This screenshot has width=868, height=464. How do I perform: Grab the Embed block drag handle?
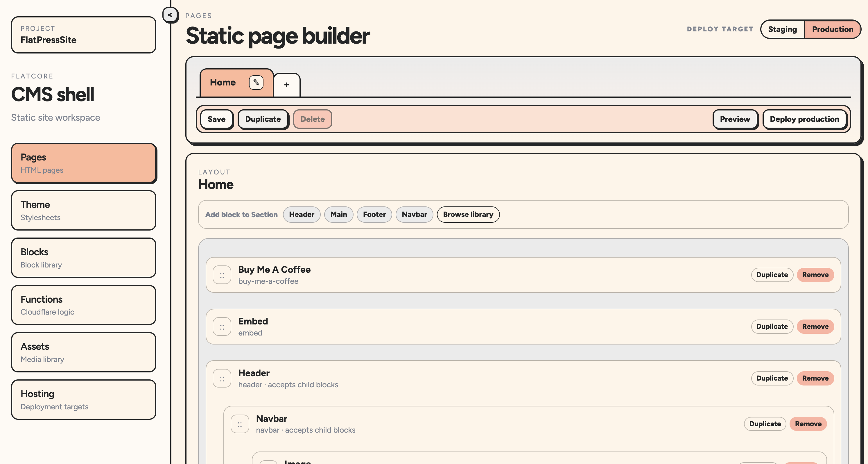[222, 327]
